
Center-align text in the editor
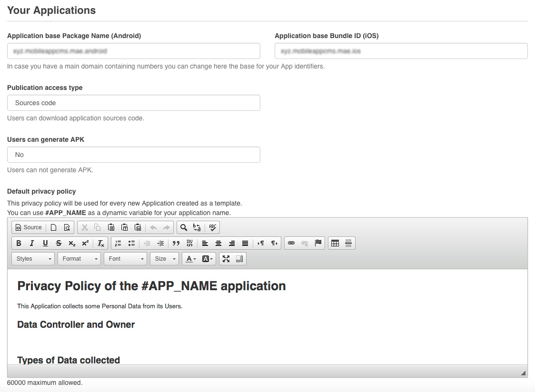(x=218, y=243)
